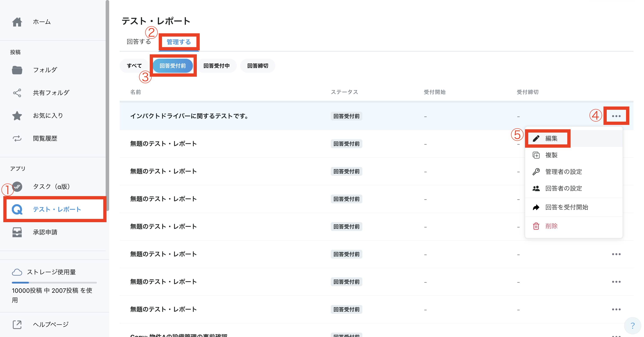Screen dimensions: 644x337
Task: Open the 共有フォルダ share icon
Action: click(x=17, y=93)
